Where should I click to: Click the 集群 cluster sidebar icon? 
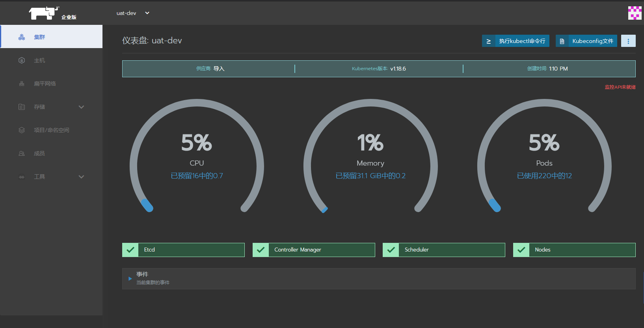coord(22,37)
